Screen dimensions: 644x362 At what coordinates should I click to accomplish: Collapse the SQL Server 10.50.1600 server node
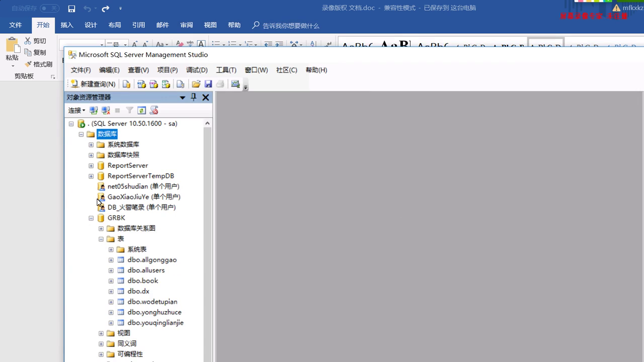pos(71,124)
